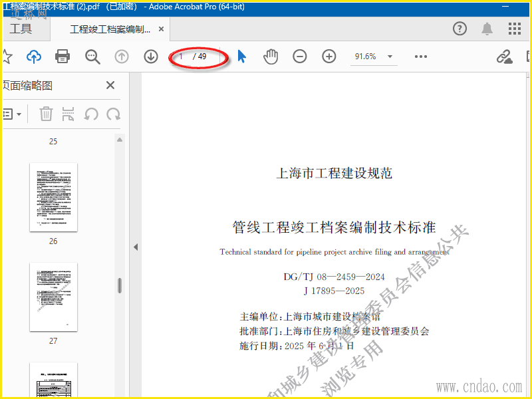Delete selected page with trash icon

46,114
